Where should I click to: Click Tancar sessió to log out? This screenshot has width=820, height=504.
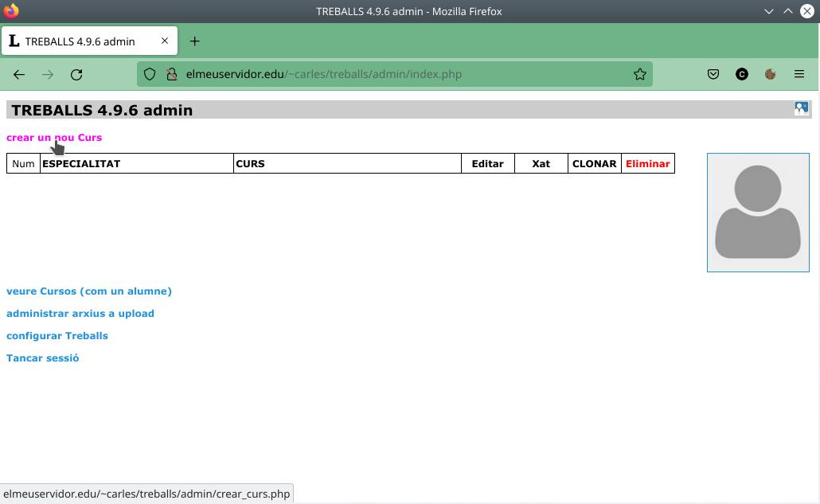pos(42,358)
